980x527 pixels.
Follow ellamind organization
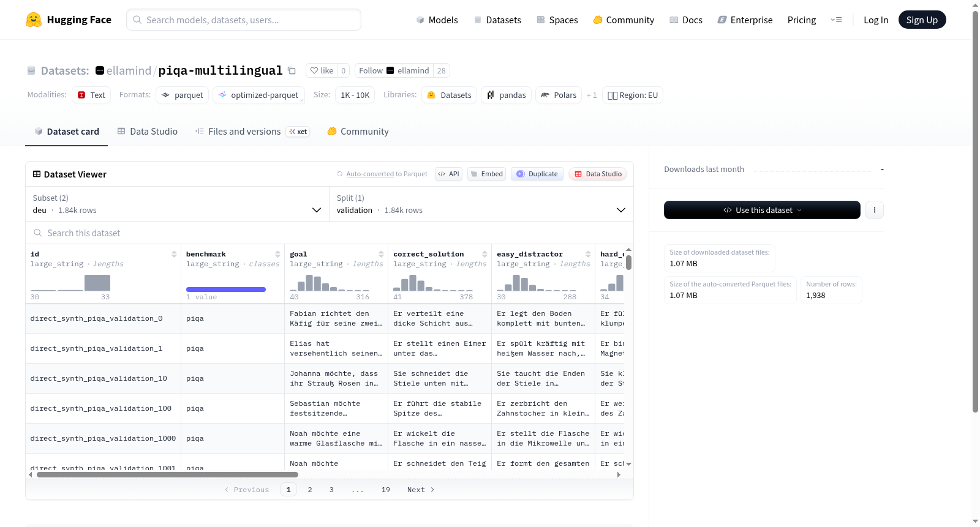[394, 70]
